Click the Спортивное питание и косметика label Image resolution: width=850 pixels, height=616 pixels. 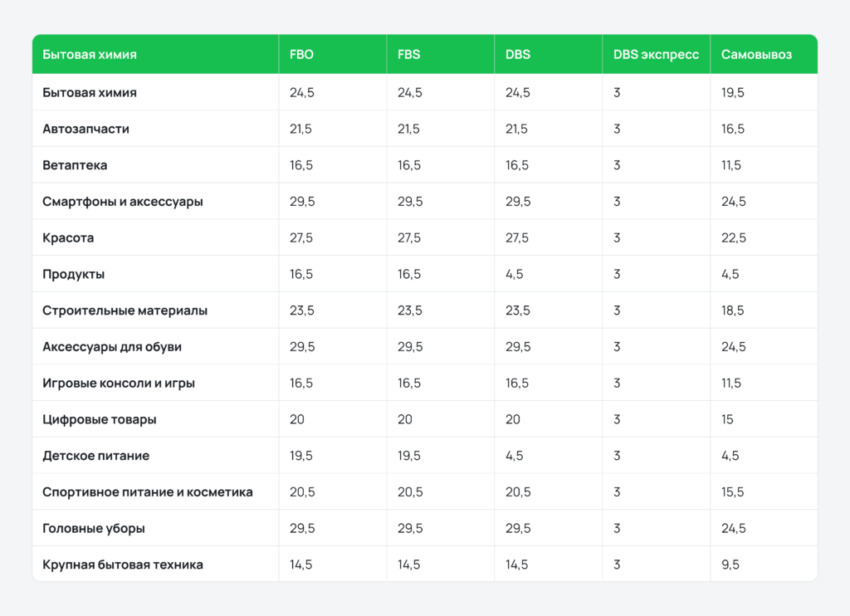[x=148, y=492]
